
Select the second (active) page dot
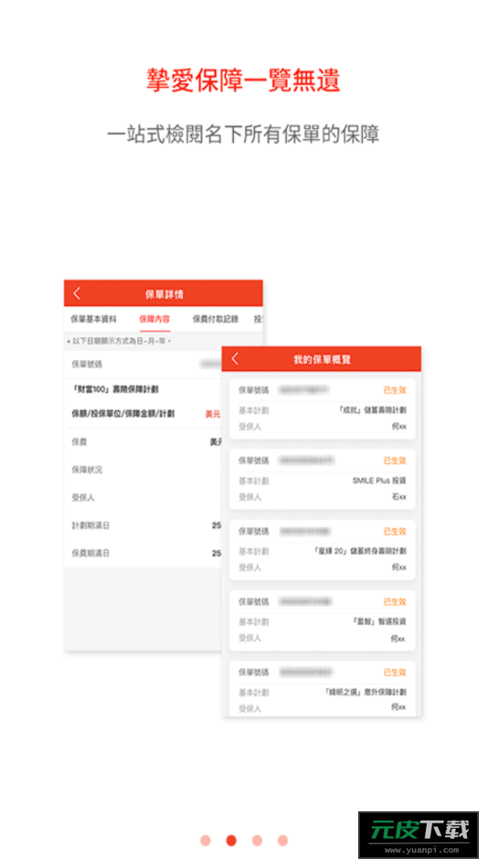coord(231,841)
